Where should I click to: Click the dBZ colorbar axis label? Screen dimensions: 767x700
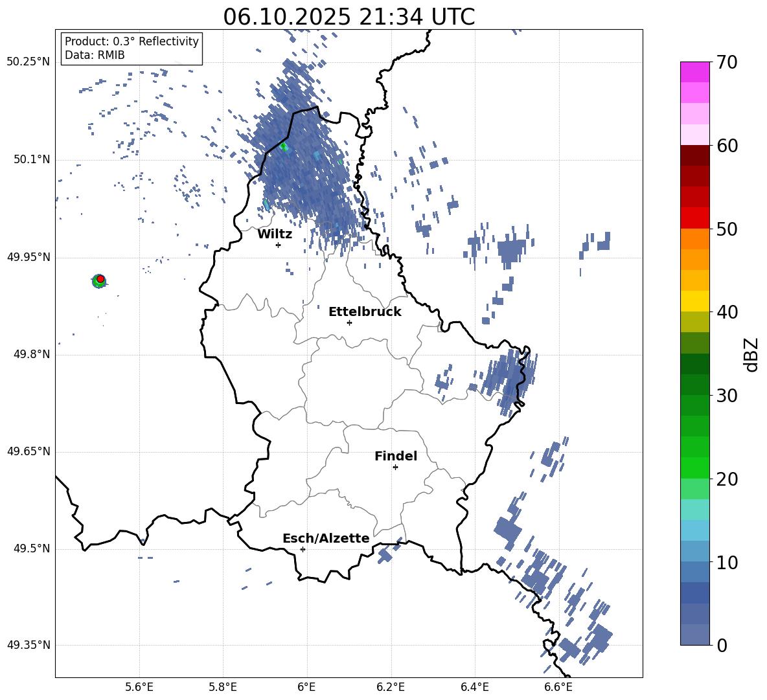[752, 354]
